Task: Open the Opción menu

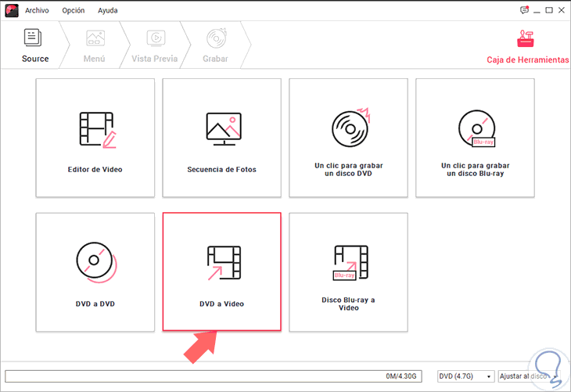Action: [74, 11]
